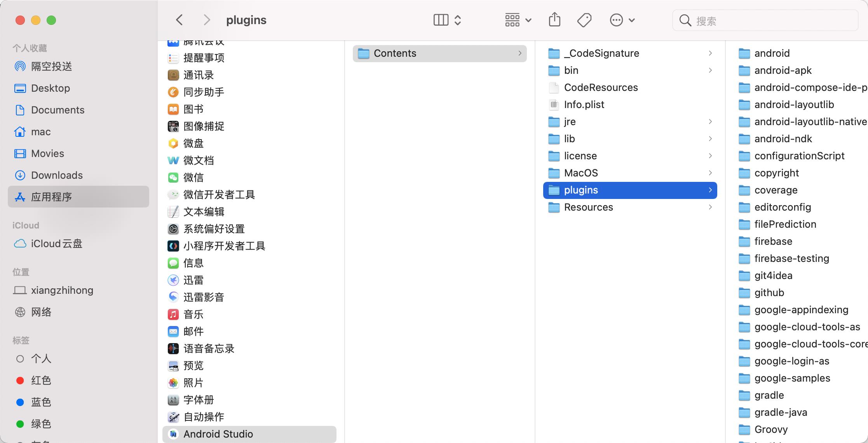
Task: Open the More actions ellipsis menu
Action: click(x=622, y=20)
